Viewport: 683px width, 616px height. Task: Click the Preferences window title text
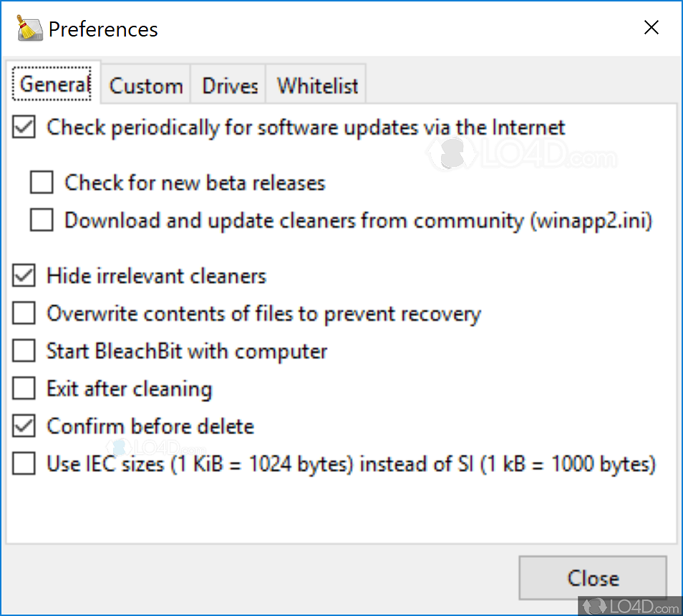pos(103,29)
